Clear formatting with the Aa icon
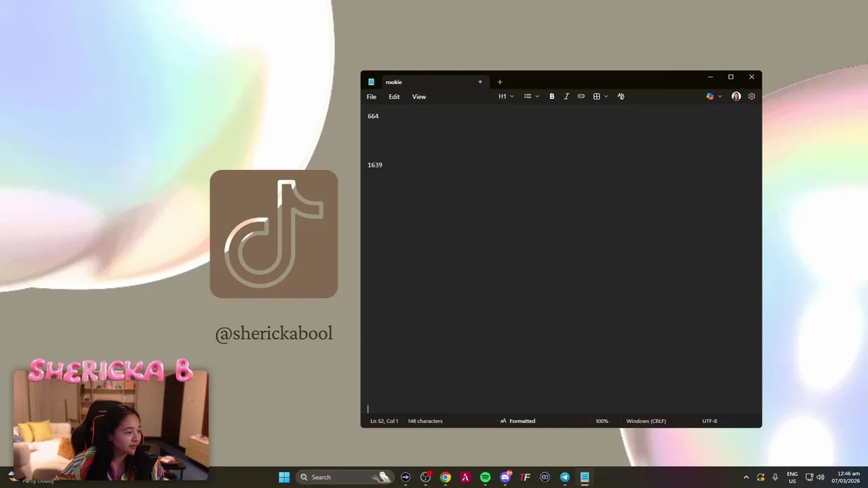This screenshot has width=868, height=488. pyautogui.click(x=621, y=96)
